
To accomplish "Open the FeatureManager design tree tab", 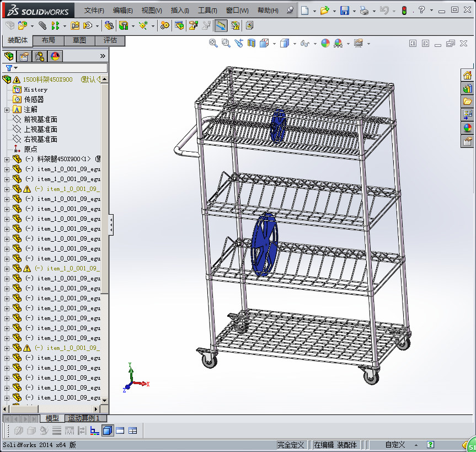I will pos(9,56).
